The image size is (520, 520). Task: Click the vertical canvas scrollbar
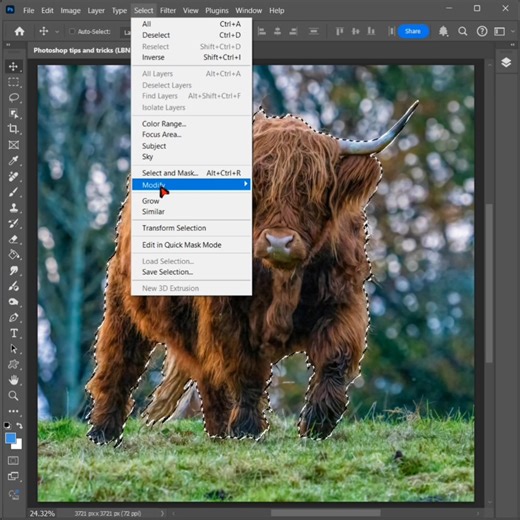489,283
